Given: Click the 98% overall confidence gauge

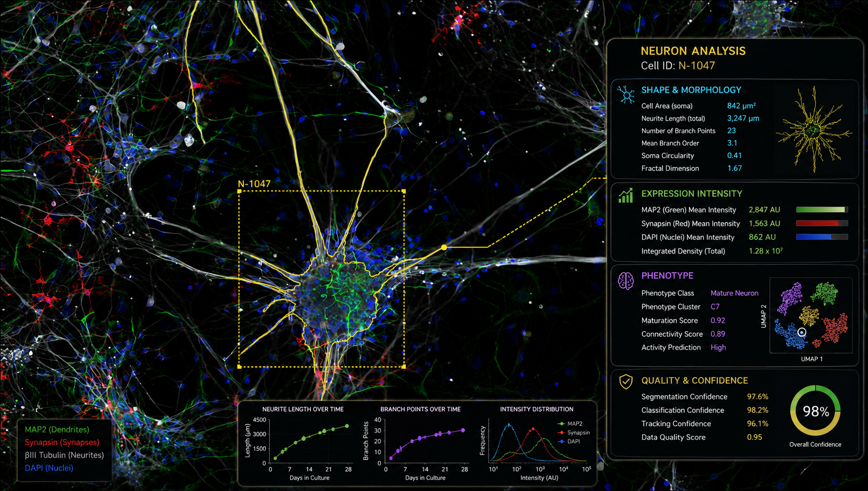Looking at the screenshot, I should coord(815,411).
